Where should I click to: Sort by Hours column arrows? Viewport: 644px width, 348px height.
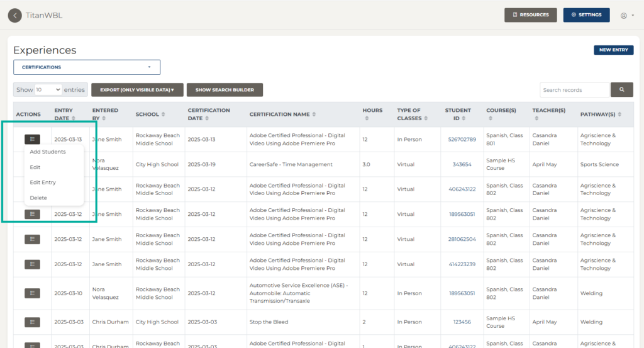pyautogui.click(x=367, y=118)
